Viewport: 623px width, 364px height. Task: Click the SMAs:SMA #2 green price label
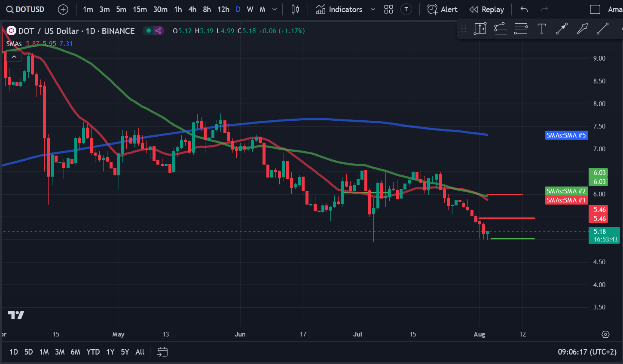click(x=566, y=191)
